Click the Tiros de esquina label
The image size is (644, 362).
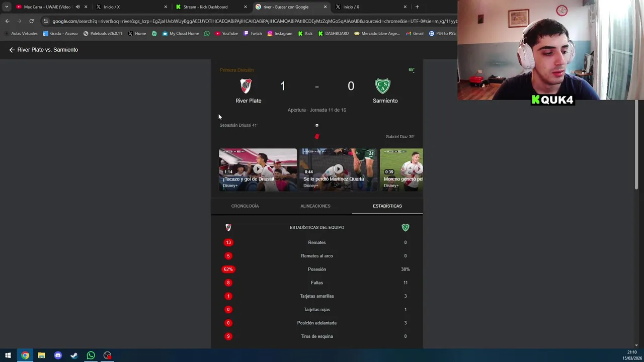pyautogui.click(x=317, y=336)
